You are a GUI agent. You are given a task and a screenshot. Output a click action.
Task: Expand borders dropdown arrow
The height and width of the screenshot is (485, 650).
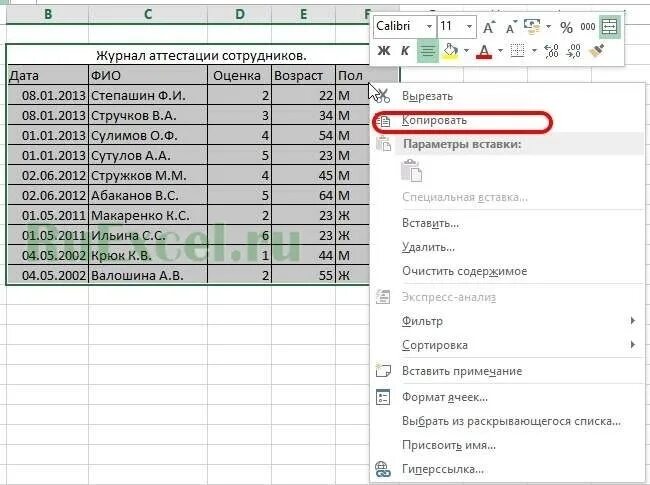pos(534,51)
